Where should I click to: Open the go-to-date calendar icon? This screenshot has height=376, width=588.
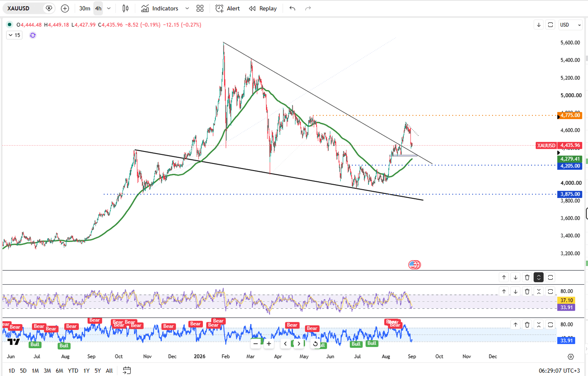coord(127,370)
